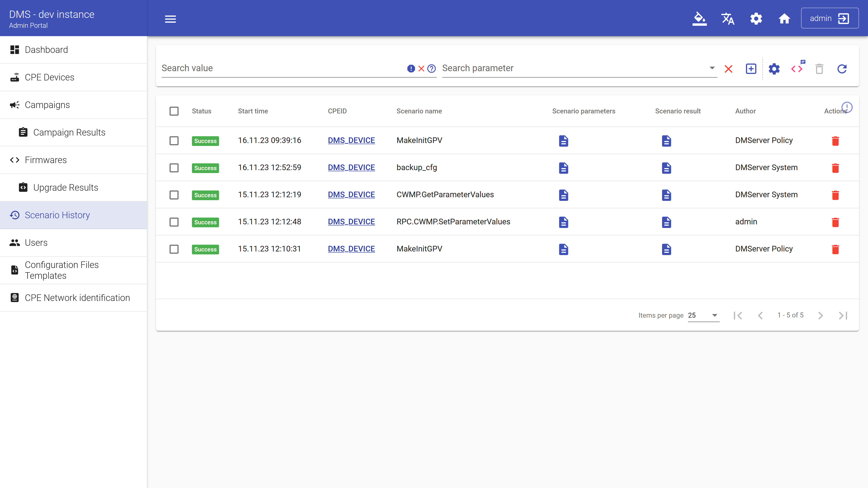The image size is (868, 488).
Task: Check the backup_cfg row checkbox
Action: [x=174, y=168]
